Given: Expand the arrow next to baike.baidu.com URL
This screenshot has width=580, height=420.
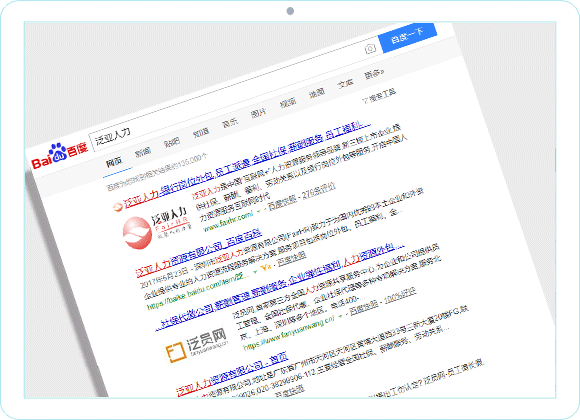Looking at the screenshot, I should click(254, 272).
